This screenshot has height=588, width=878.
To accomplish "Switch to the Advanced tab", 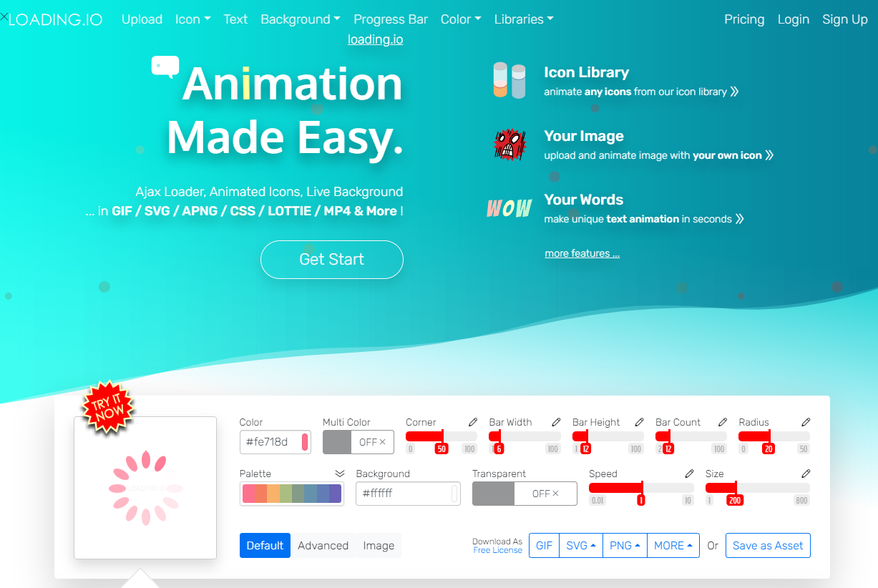I will pyautogui.click(x=323, y=546).
